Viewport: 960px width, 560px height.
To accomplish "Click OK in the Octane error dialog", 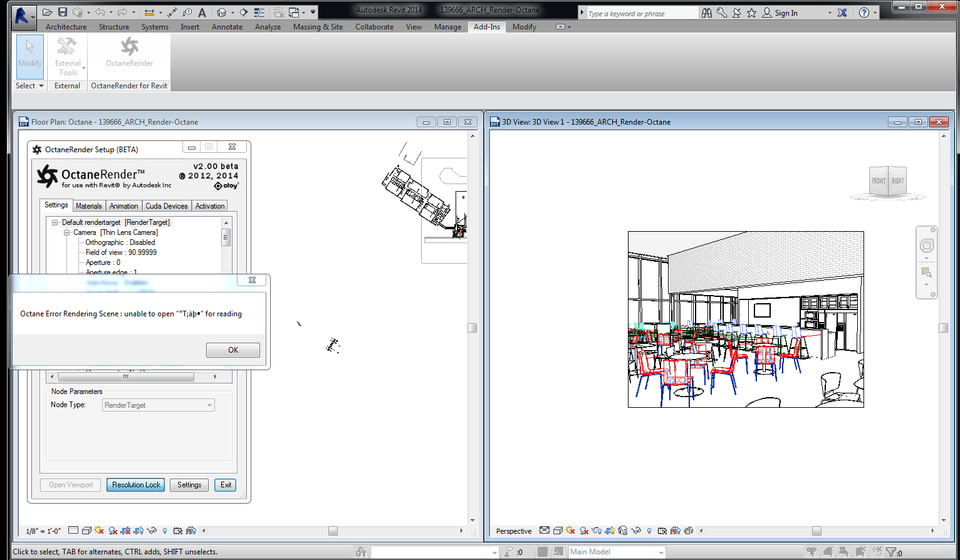I will [233, 350].
